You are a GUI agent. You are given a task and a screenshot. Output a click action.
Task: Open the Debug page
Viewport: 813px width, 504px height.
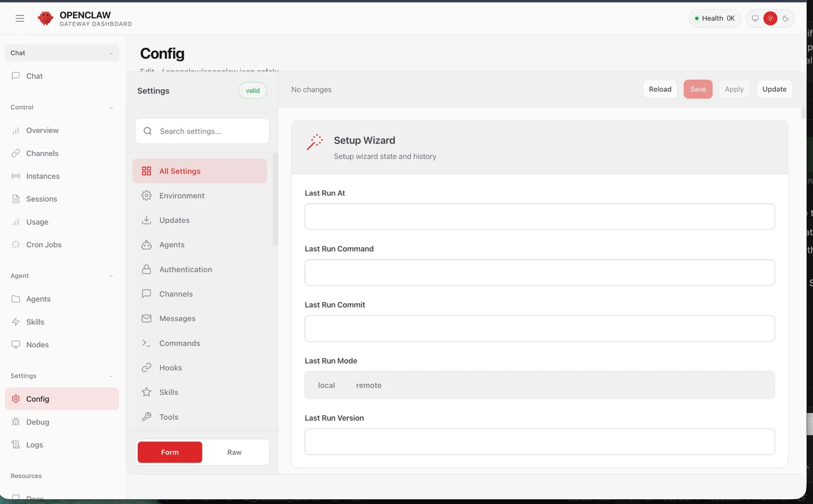click(x=62, y=422)
